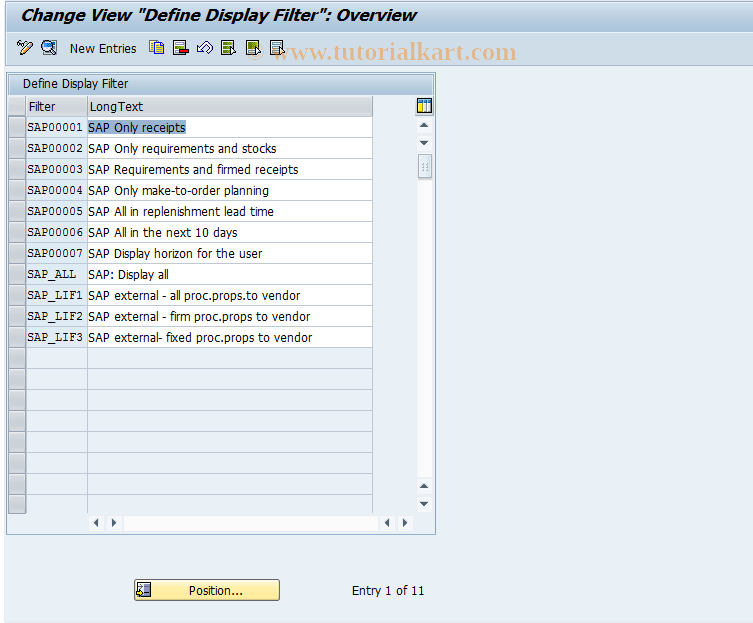
Task: Click the Undo Change arrow icon
Action: [205, 48]
